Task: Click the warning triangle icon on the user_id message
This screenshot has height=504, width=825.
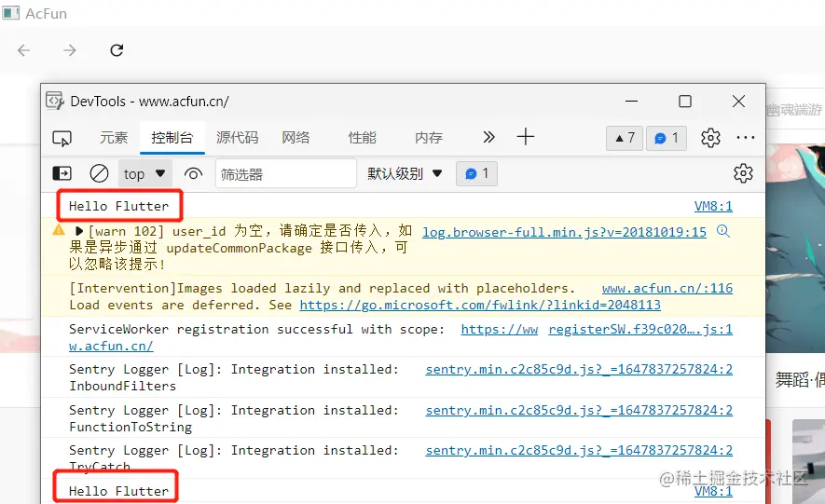Action: pos(59,230)
